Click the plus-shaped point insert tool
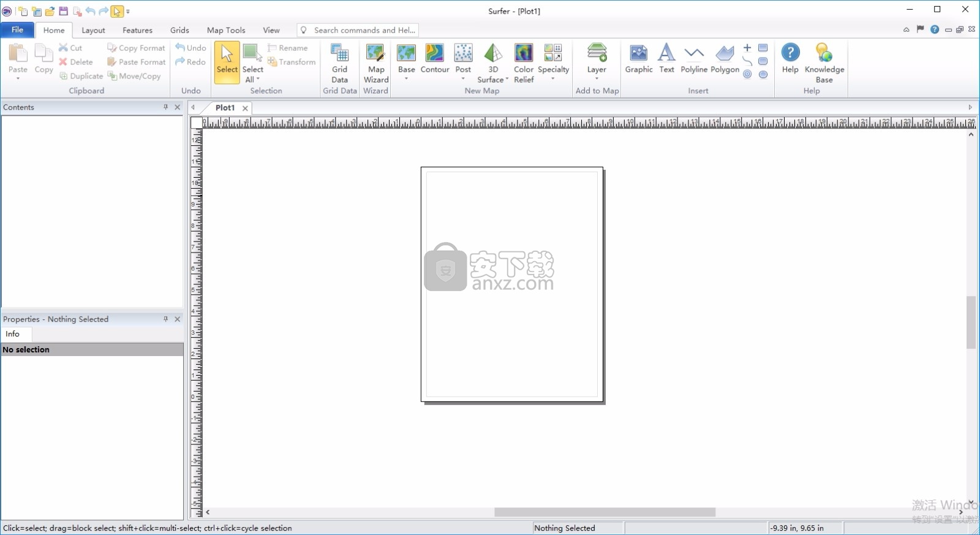980x535 pixels. 747,48
